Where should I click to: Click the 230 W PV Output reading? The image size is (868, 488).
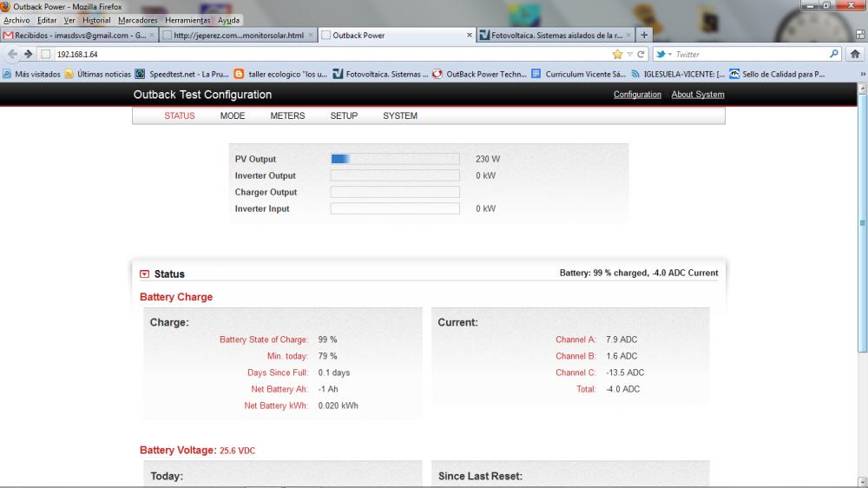[x=488, y=159]
